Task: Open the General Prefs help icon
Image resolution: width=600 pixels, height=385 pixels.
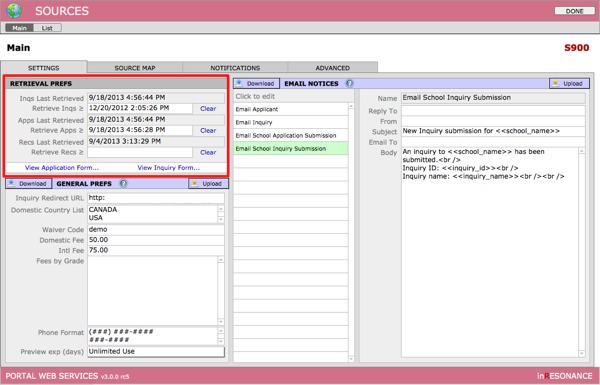Action: point(123,183)
